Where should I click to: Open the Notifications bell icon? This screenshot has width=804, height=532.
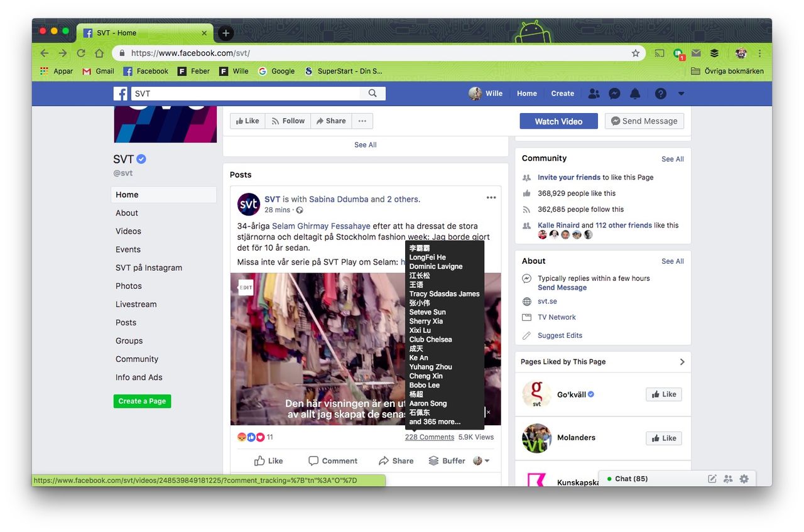(635, 94)
